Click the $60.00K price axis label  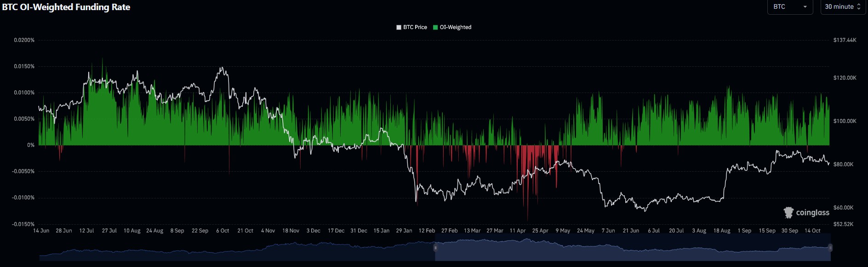pyautogui.click(x=844, y=208)
